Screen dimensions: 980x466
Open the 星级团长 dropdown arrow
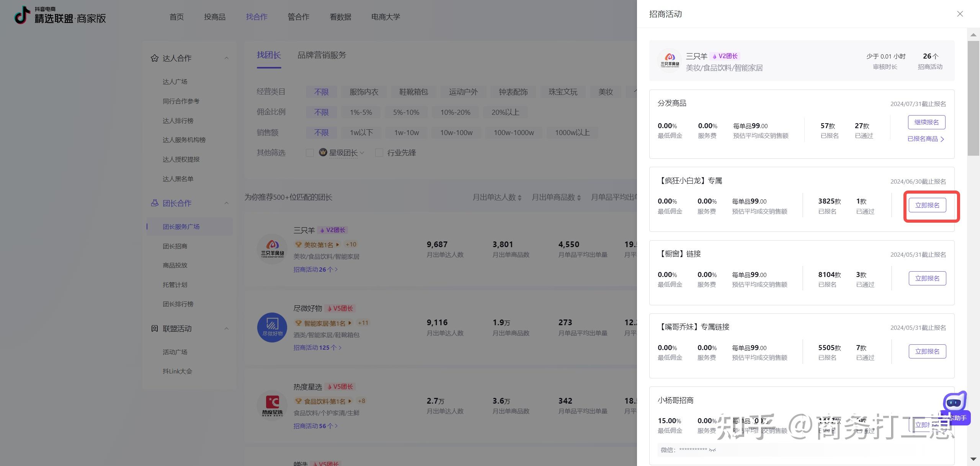click(362, 153)
